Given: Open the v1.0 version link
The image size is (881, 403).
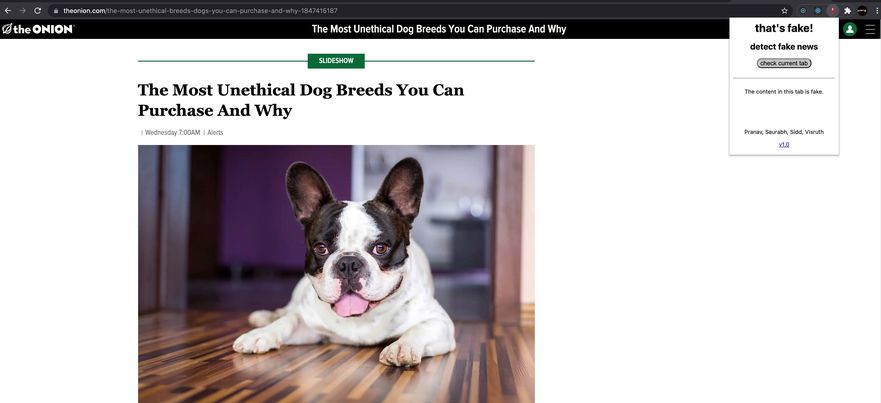Looking at the screenshot, I should click(x=784, y=144).
